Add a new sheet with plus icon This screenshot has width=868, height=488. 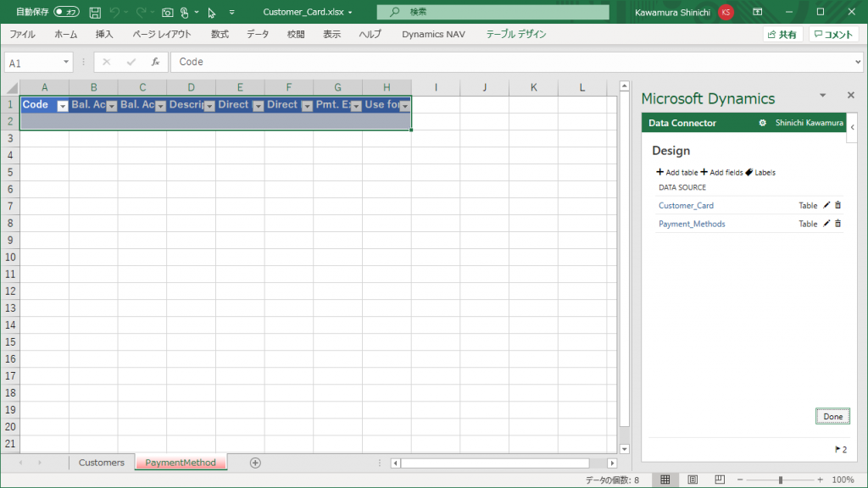tap(255, 463)
